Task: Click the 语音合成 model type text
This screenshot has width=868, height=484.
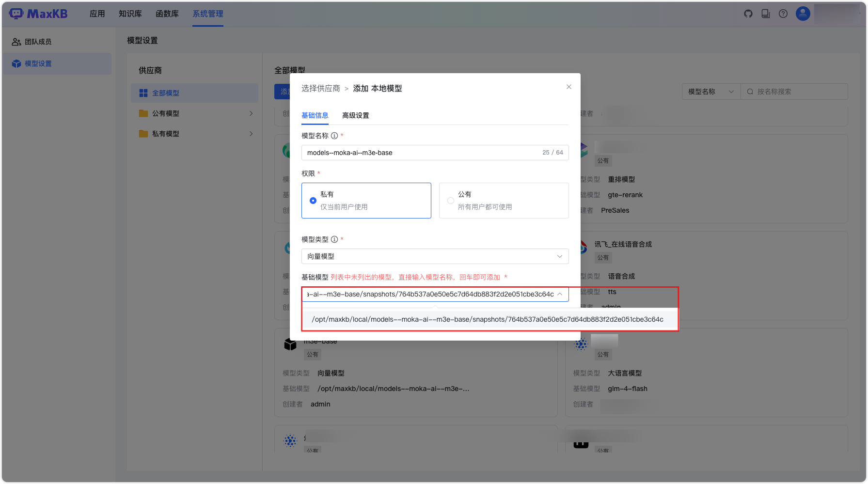Action: 621,276
